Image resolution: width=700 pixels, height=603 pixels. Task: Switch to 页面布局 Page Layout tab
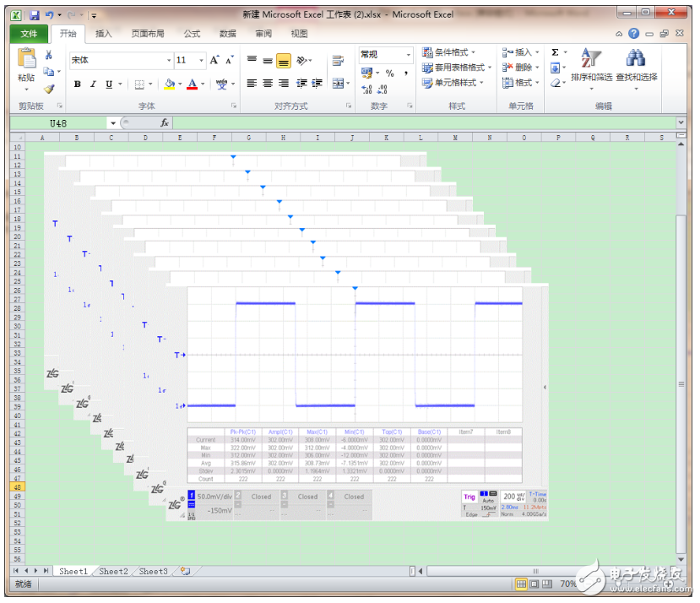point(147,34)
